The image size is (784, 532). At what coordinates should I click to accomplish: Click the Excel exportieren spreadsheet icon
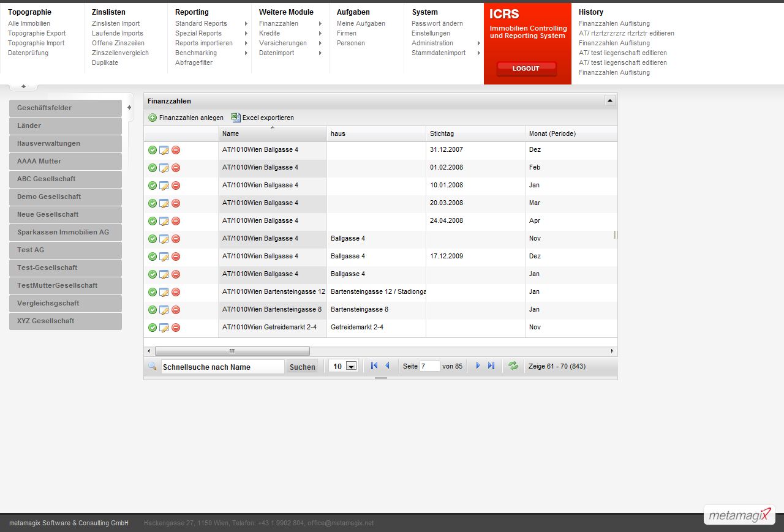coord(236,118)
